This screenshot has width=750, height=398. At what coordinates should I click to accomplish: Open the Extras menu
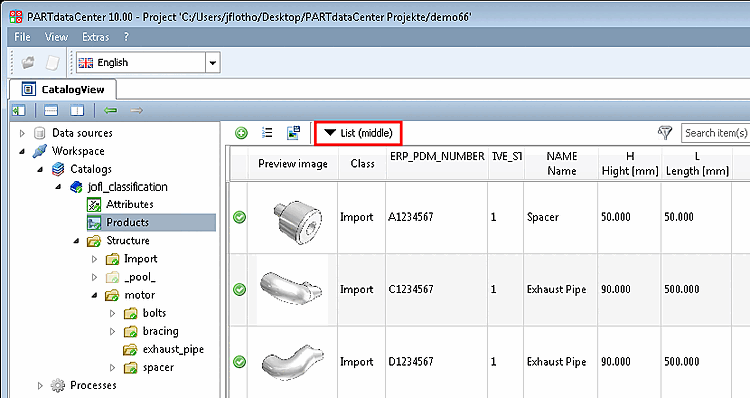pyautogui.click(x=95, y=37)
